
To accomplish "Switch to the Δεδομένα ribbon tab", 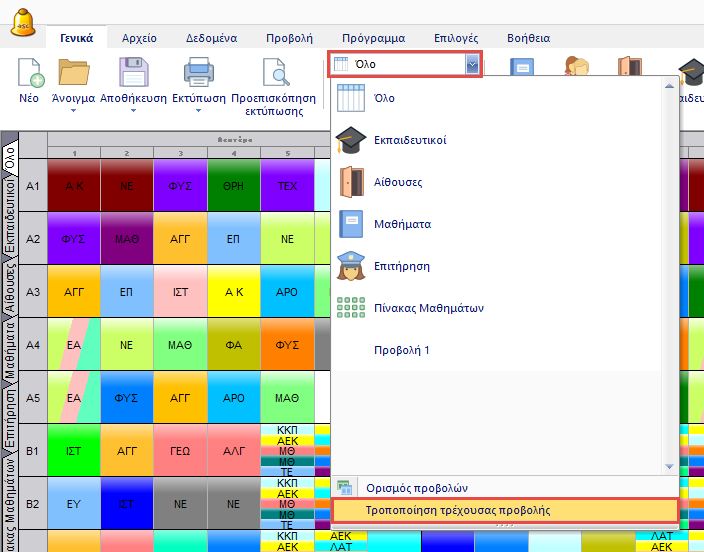I will click(x=211, y=38).
